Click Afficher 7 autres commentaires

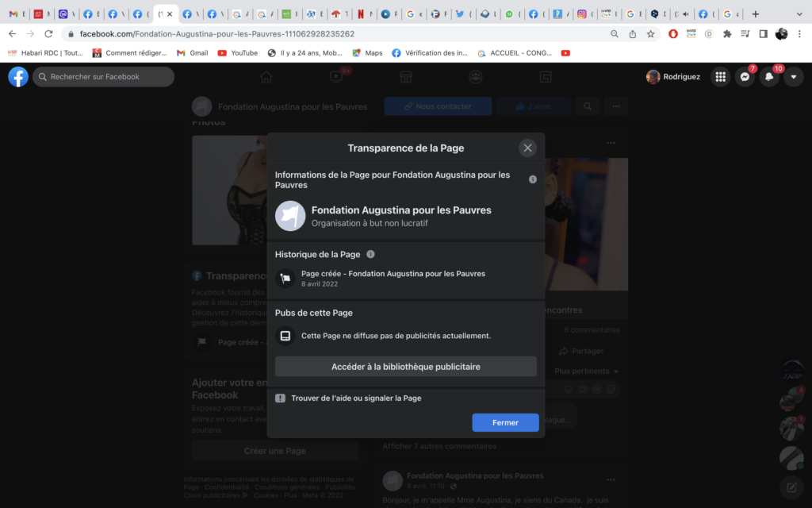[x=439, y=446]
